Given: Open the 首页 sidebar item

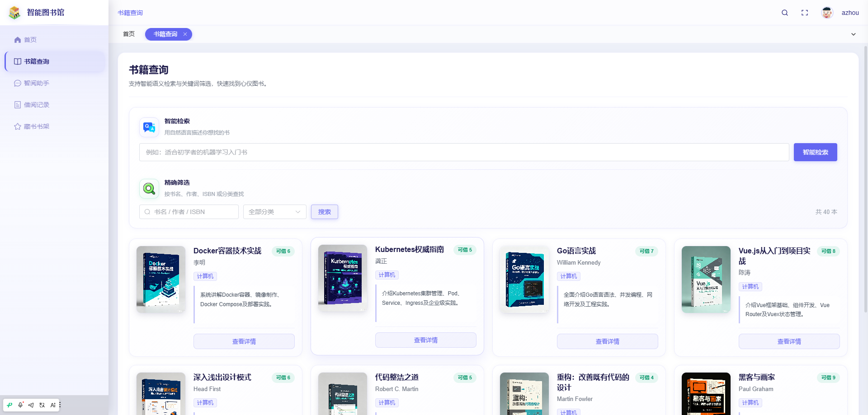Looking at the screenshot, I should point(54,40).
